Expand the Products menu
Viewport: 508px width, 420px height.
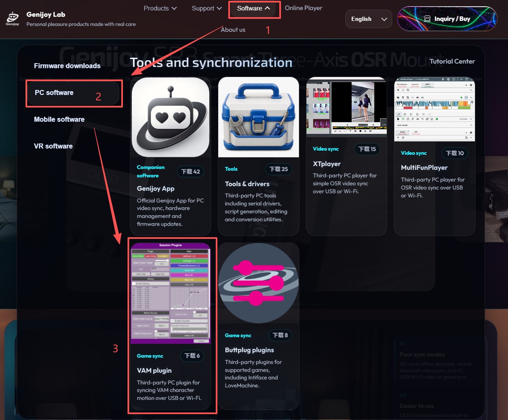pos(160,8)
